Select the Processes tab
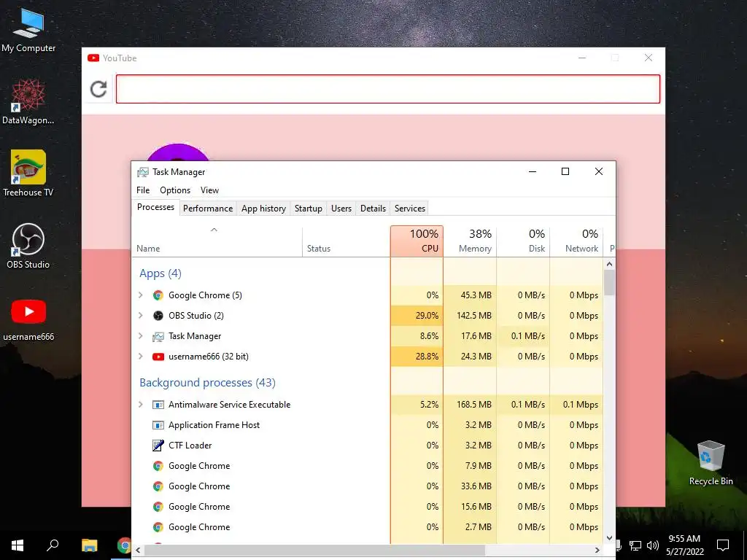747x560 pixels. click(155, 207)
